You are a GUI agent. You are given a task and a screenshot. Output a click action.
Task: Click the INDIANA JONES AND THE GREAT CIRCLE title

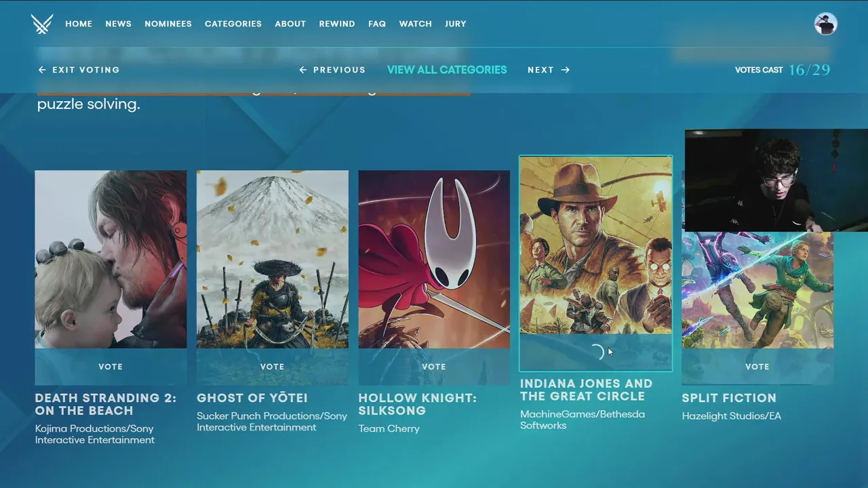tap(587, 390)
